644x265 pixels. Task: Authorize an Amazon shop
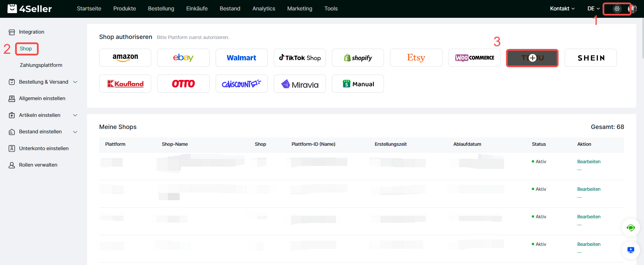point(125,58)
